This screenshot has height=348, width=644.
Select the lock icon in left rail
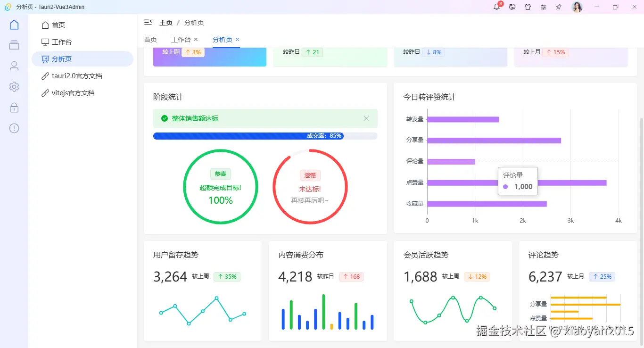point(14,108)
